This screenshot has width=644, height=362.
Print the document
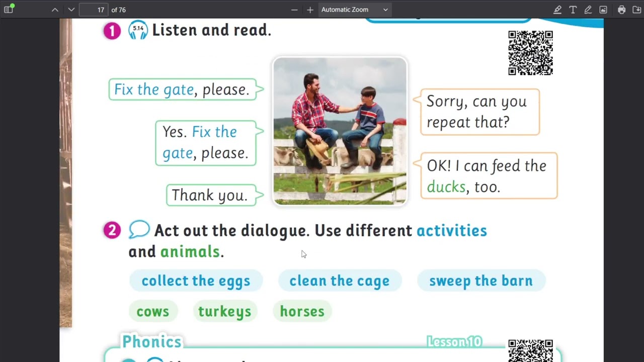(x=622, y=10)
